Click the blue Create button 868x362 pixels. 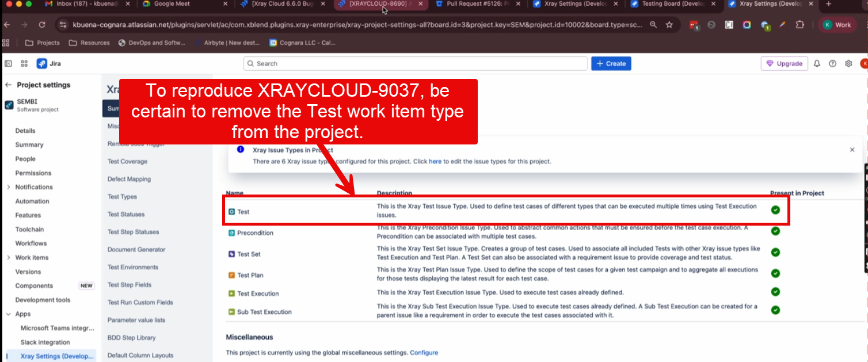click(611, 64)
